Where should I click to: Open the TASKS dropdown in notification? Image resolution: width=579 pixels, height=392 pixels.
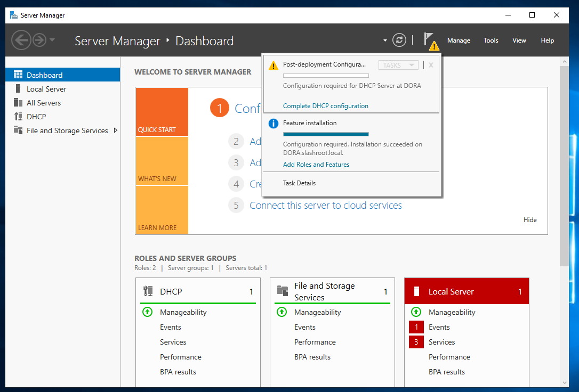pos(398,65)
